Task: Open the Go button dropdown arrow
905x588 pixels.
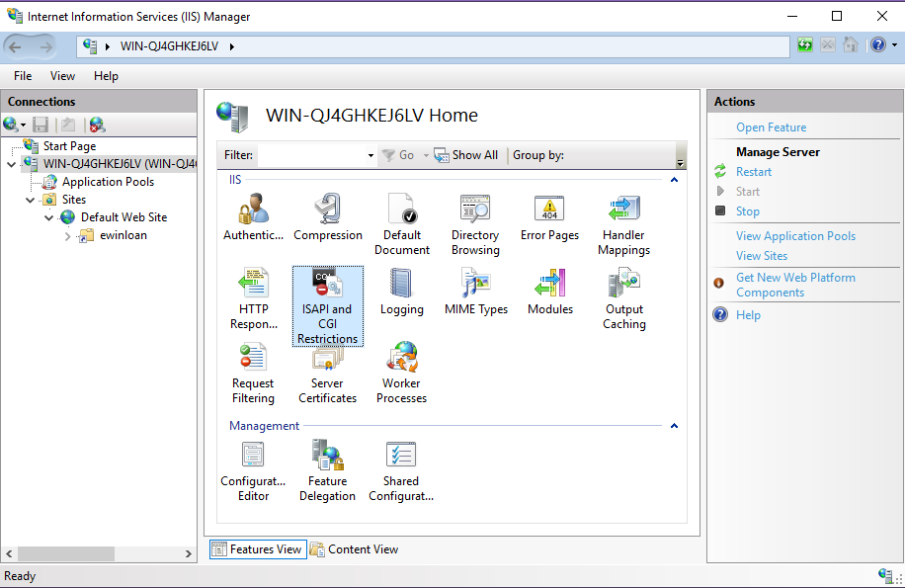Action: tap(426, 155)
